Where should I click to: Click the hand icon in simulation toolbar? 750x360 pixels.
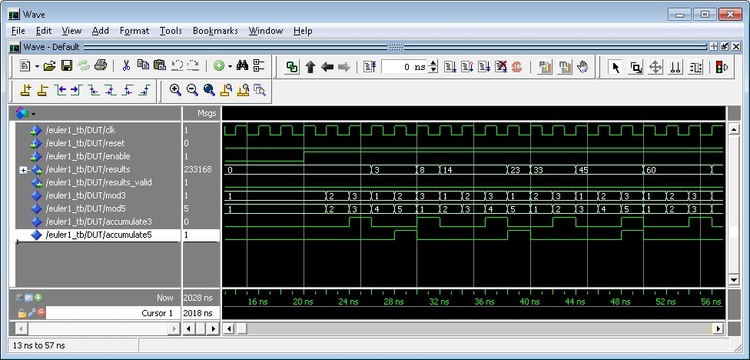[582, 67]
